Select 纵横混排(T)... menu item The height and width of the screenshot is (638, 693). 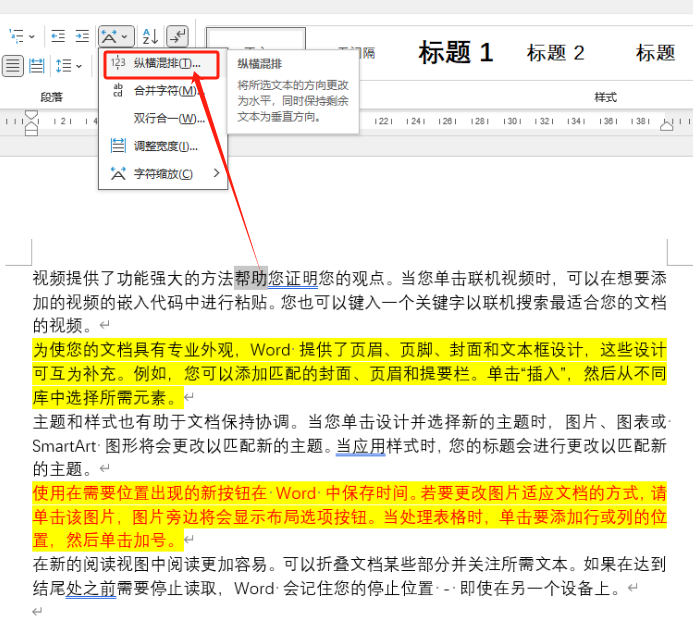point(162,65)
